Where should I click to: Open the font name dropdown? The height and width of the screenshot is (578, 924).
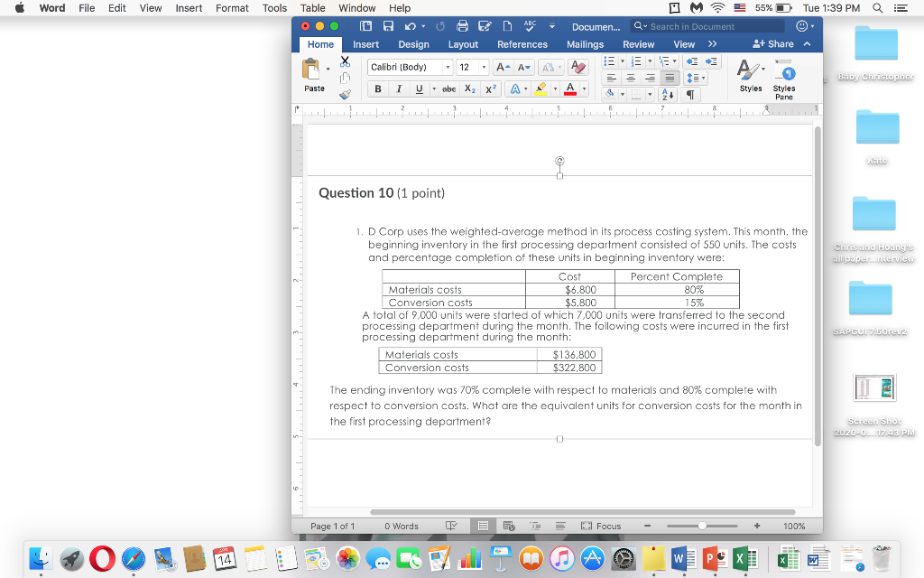click(x=449, y=67)
